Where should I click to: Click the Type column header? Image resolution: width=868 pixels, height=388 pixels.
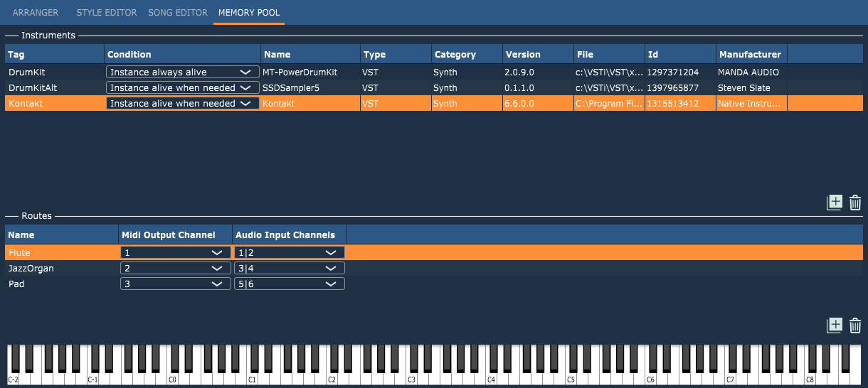click(x=396, y=54)
